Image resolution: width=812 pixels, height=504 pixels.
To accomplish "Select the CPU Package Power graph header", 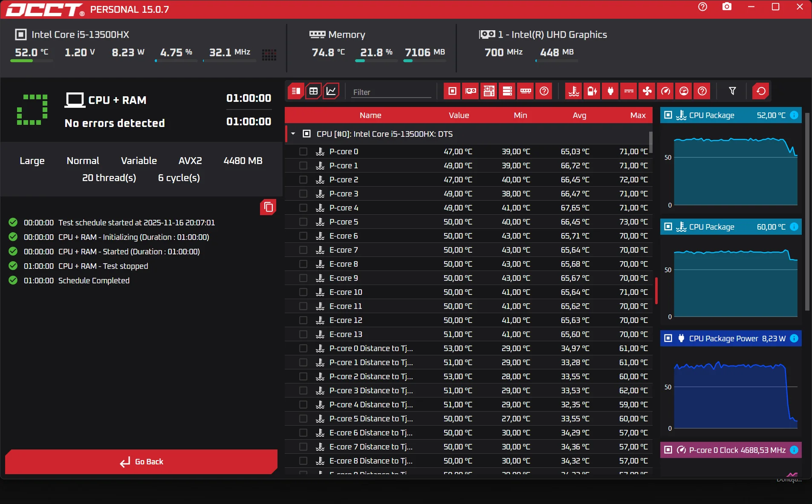I will coord(731,338).
